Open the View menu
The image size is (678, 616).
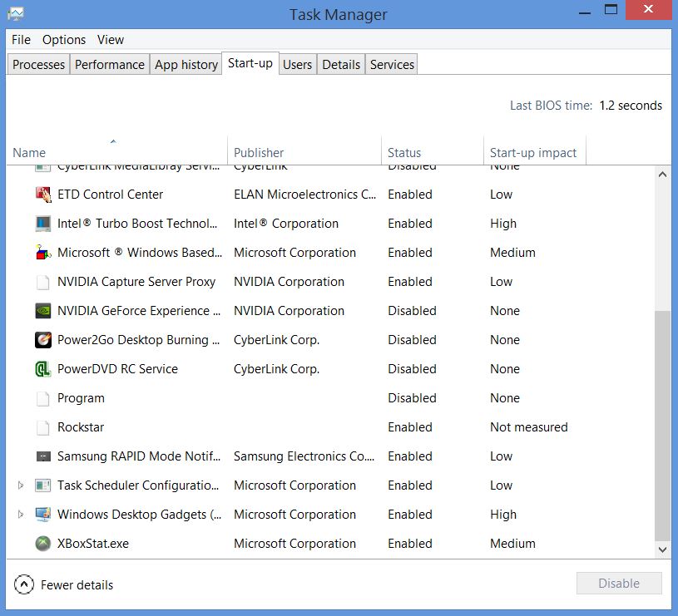(111, 40)
